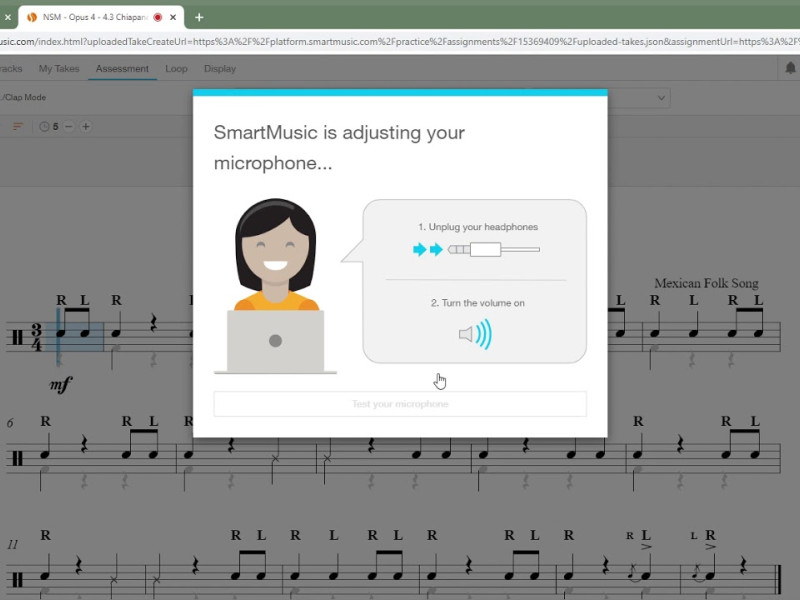
Task: Expand the dropdown chevron behind the dialog
Action: point(661,97)
